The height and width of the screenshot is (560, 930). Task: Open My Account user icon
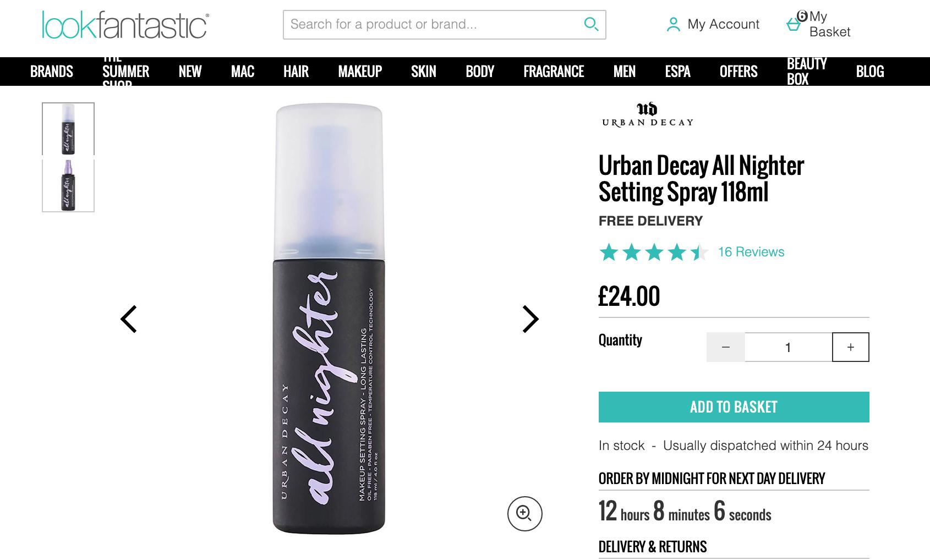point(673,24)
